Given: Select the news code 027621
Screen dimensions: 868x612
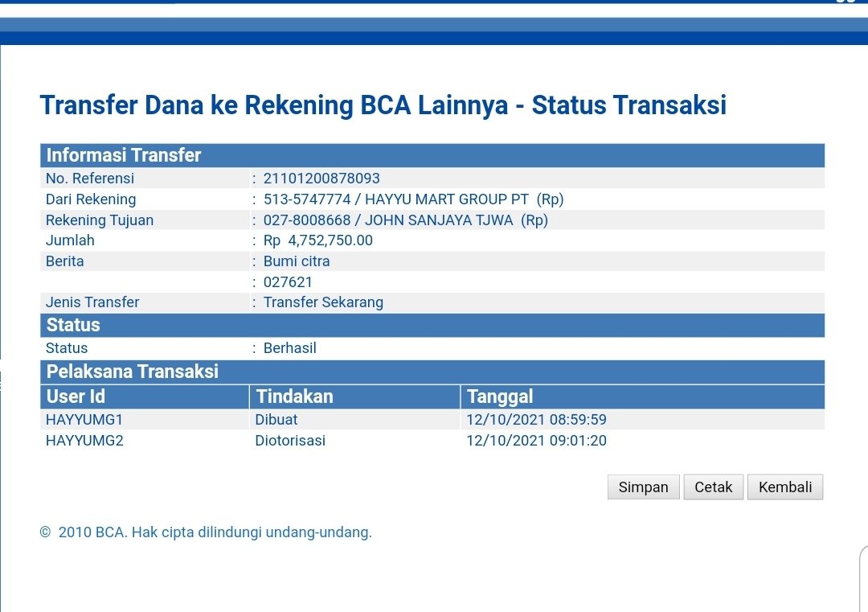Looking at the screenshot, I should (288, 282).
